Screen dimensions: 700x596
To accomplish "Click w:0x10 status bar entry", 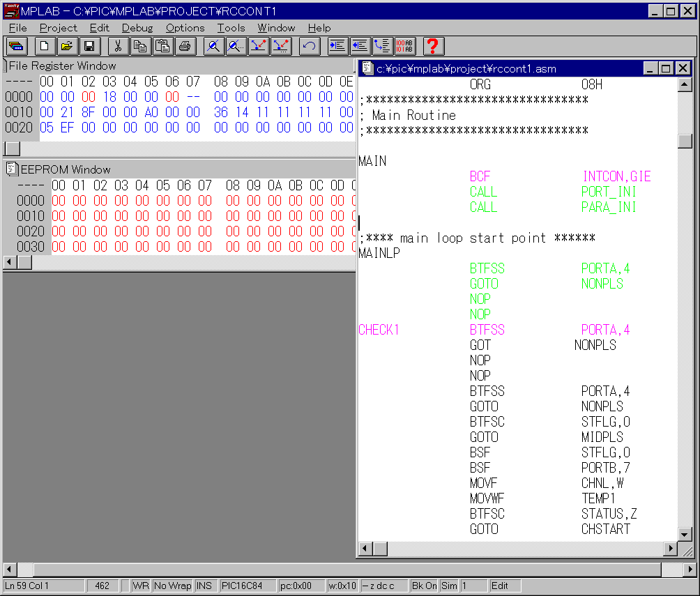I will tap(342, 586).
